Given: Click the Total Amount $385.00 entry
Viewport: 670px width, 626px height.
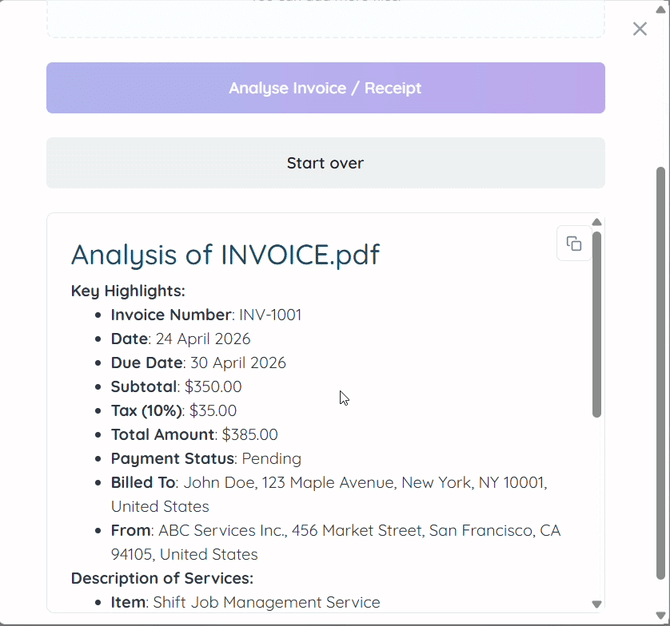Looking at the screenshot, I should point(194,435).
